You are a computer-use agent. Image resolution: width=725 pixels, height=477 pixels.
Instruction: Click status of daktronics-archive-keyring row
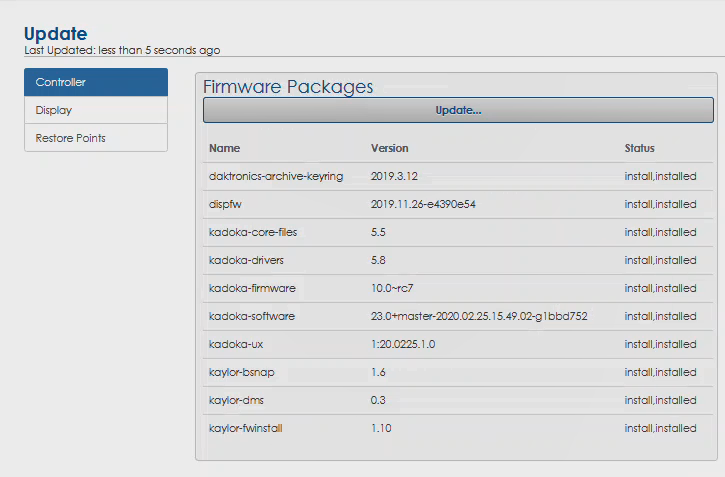point(660,176)
